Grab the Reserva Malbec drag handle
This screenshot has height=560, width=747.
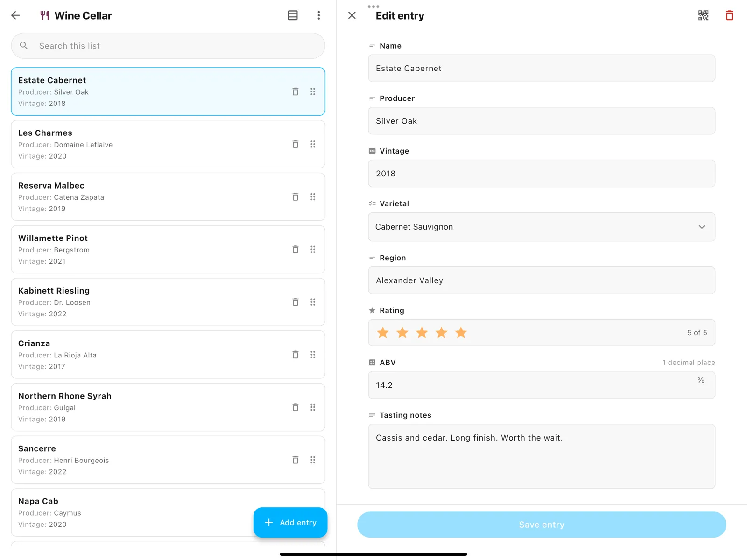(313, 197)
